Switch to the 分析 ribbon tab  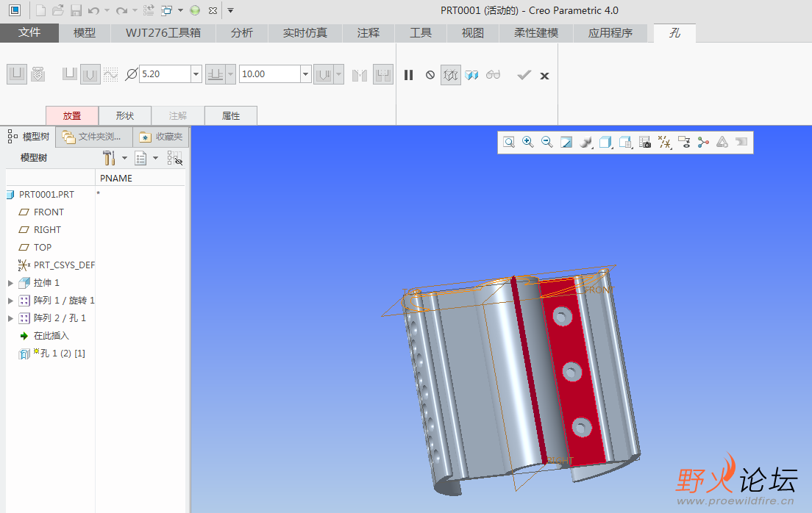pos(242,32)
